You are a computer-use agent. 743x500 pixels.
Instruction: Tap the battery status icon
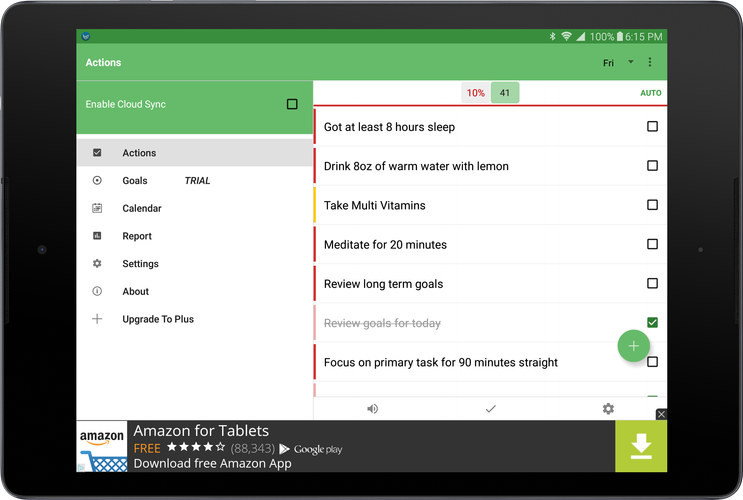(x=619, y=36)
